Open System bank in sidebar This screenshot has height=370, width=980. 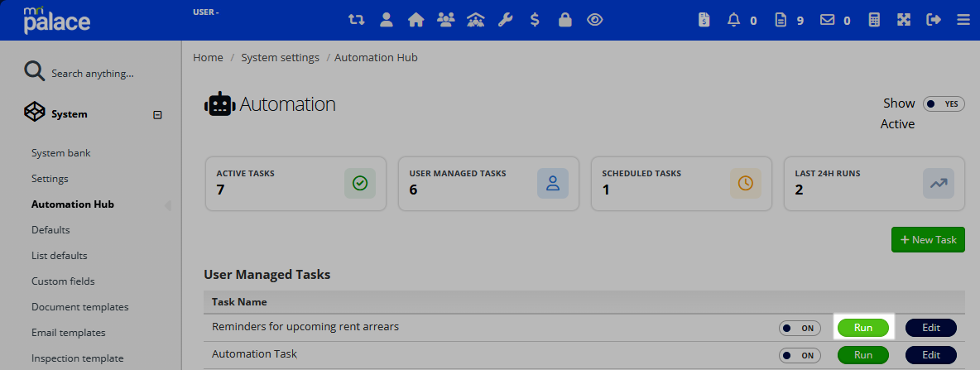(x=61, y=153)
